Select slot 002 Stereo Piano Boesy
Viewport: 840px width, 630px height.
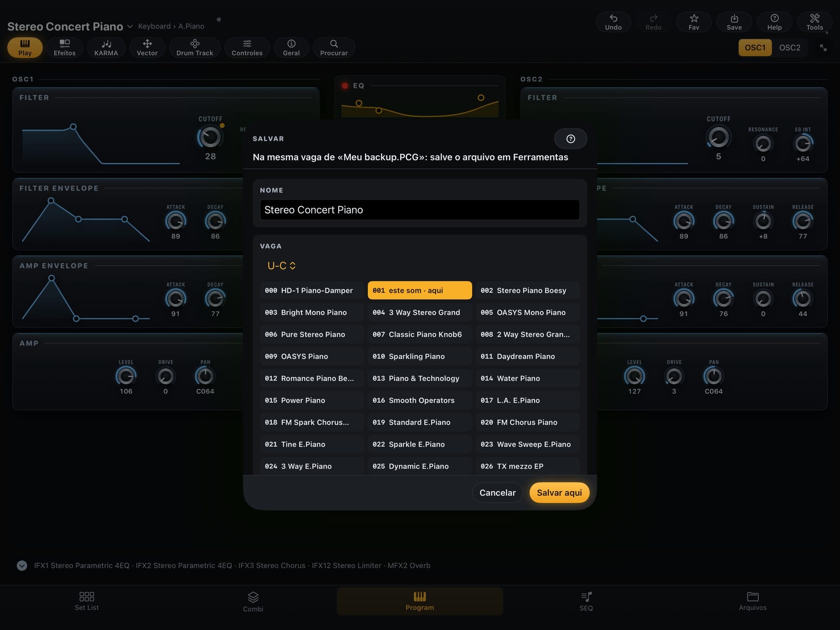[528, 290]
